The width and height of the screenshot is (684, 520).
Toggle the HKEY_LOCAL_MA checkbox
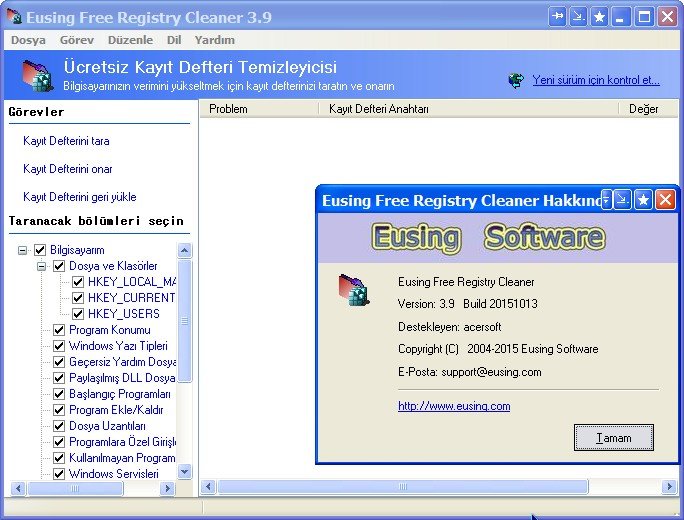tap(78, 282)
